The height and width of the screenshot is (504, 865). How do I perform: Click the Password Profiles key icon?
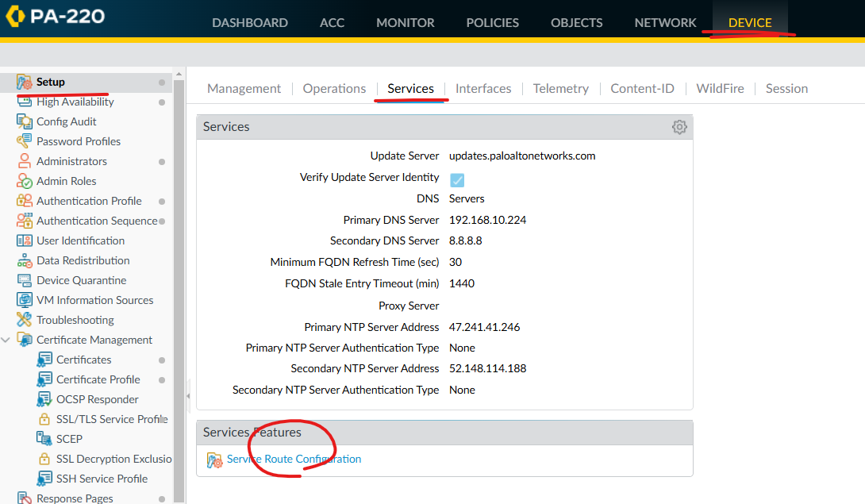[25, 141]
